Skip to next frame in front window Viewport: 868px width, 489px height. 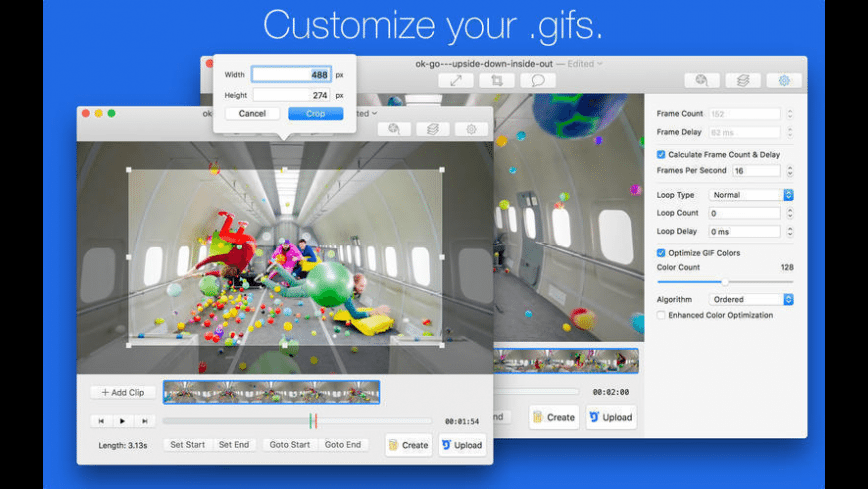[144, 421]
